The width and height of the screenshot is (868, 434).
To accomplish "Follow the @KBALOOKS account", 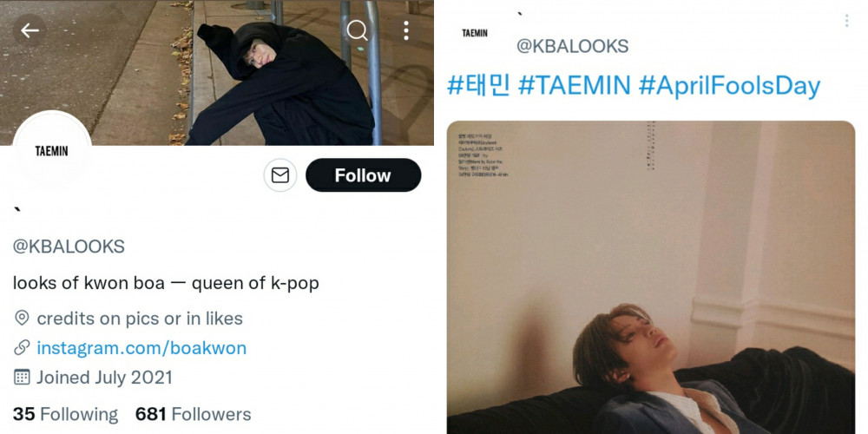I will (363, 175).
